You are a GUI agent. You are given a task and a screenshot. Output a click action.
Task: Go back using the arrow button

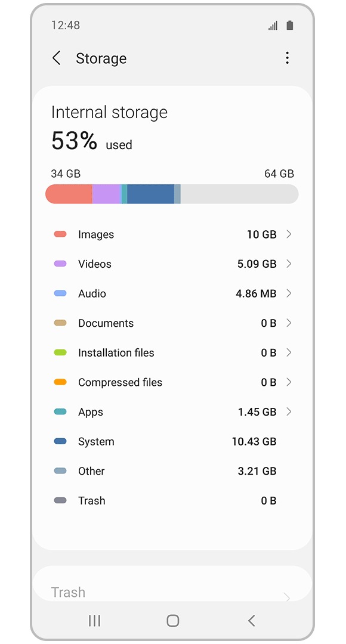(x=57, y=58)
